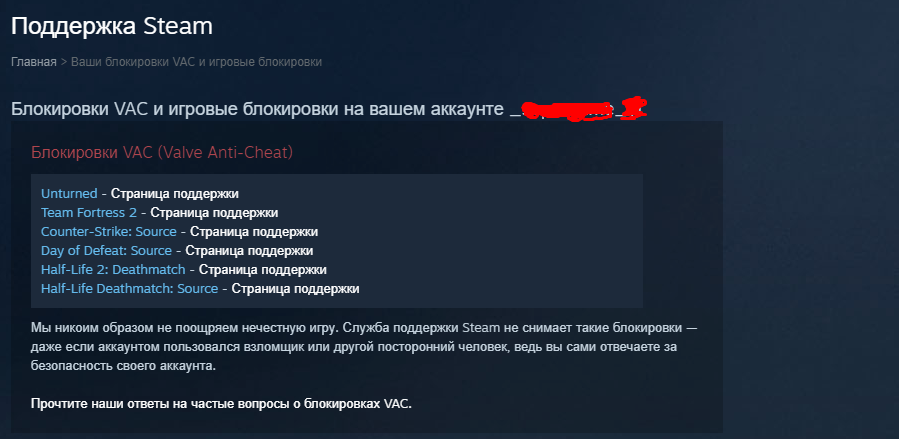The width and height of the screenshot is (899, 439).
Task: Go to the Counter-Strike: Source link
Action: point(108,232)
